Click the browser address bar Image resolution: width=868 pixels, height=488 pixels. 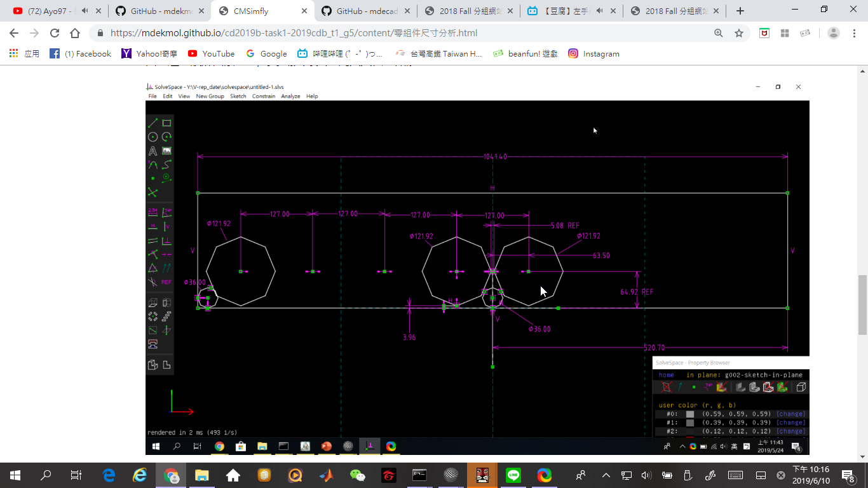tap(407, 33)
